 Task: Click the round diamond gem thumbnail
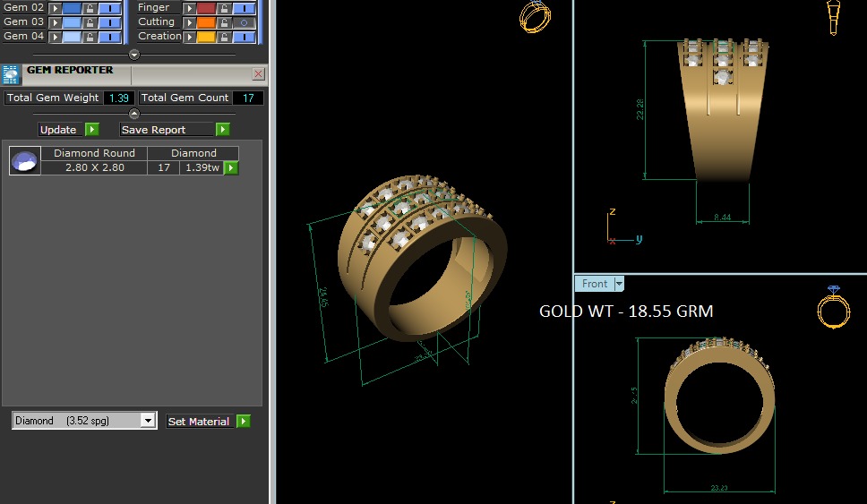tap(25, 161)
